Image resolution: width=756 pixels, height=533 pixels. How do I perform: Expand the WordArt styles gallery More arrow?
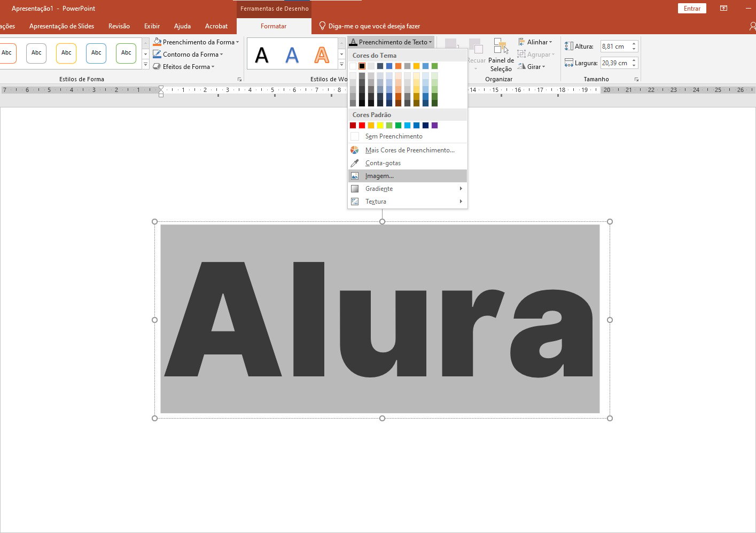coord(341,65)
